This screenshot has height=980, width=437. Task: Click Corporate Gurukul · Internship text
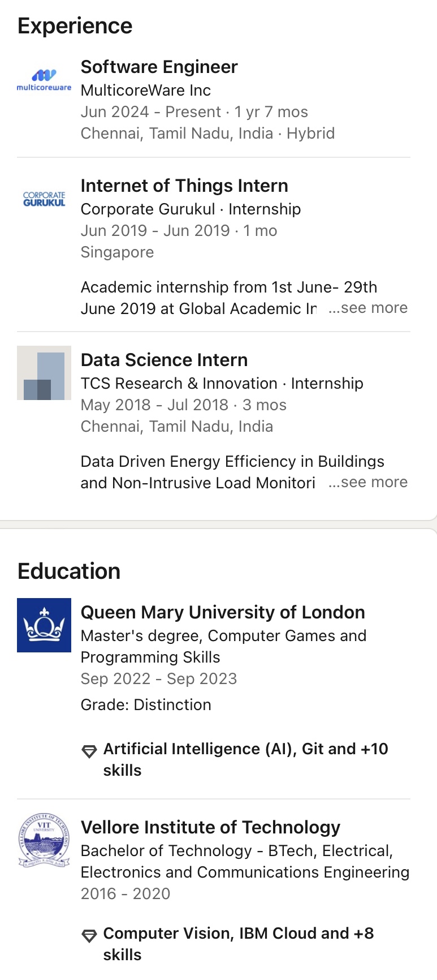[x=191, y=209]
